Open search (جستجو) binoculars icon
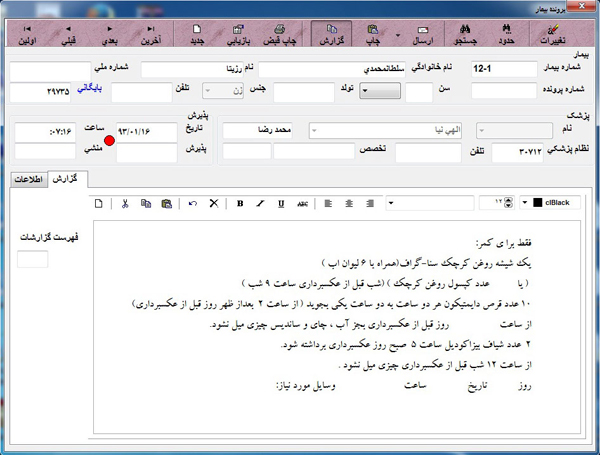 [465, 34]
